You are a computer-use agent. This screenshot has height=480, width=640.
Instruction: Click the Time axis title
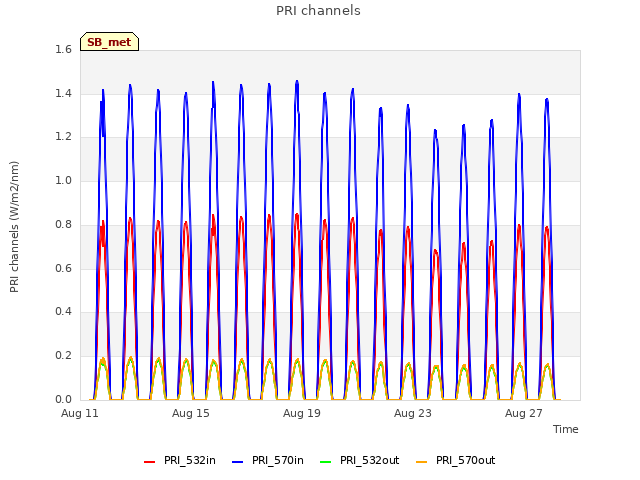[566, 429]
